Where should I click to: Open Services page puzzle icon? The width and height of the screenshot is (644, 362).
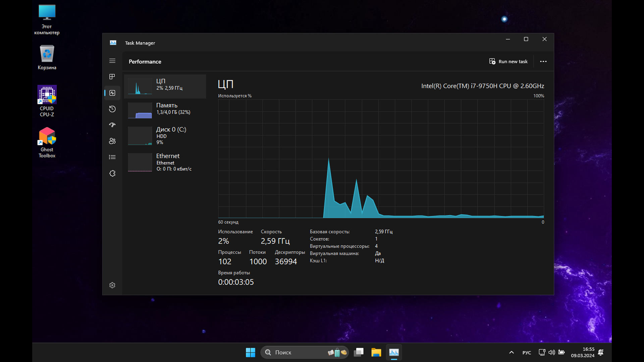click(112, 173)
